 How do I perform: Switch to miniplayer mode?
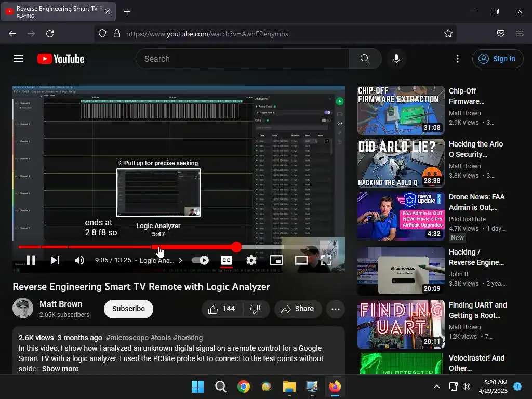[276, 260]
